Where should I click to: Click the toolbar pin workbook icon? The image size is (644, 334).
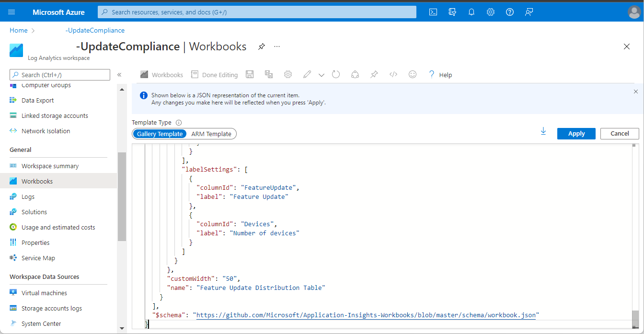374,74
